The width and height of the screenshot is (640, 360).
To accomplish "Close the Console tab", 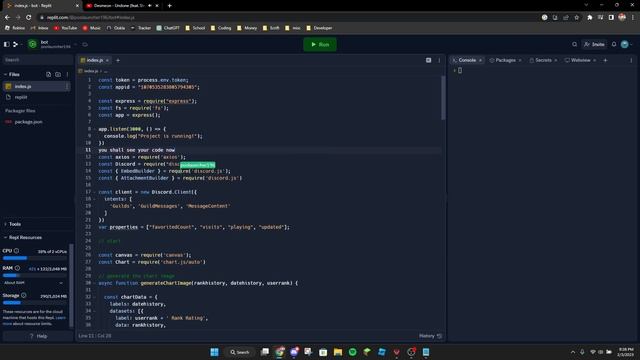I will [x=480, y=60].
